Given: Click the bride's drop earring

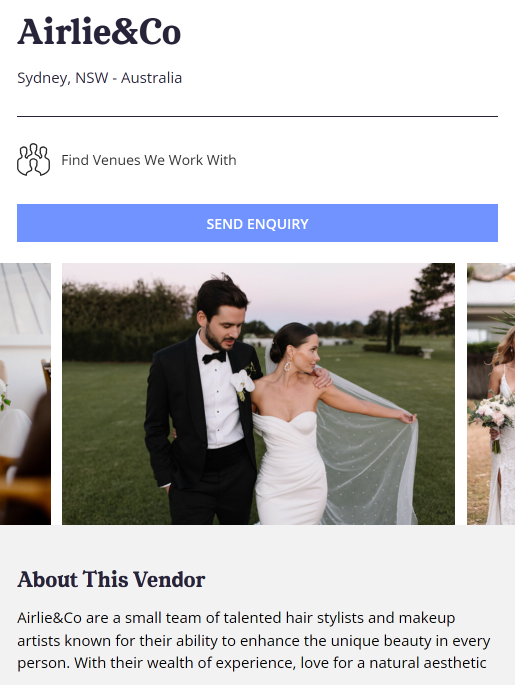Looking at the screenshot, I should 287,365.
